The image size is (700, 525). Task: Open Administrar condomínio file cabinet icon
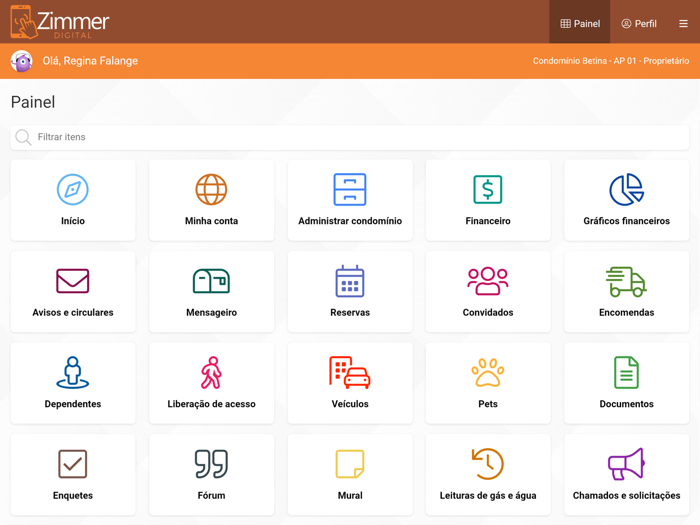[350, 190]
